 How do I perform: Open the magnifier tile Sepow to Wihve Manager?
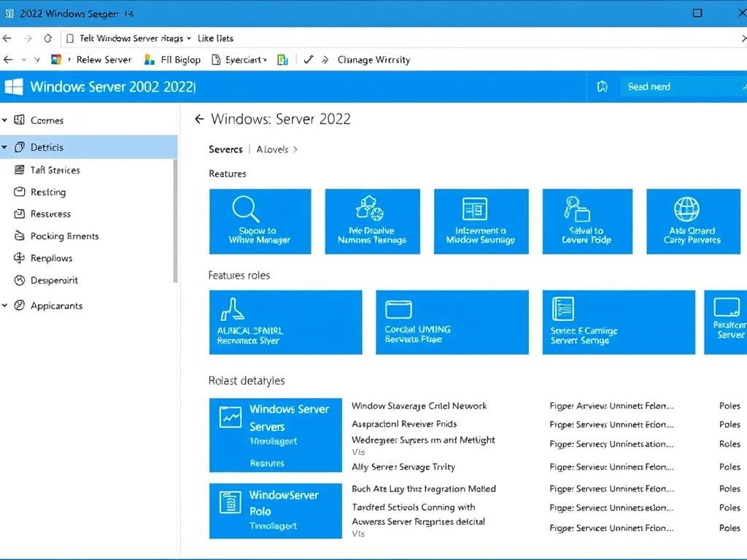[x=260, y=222]
